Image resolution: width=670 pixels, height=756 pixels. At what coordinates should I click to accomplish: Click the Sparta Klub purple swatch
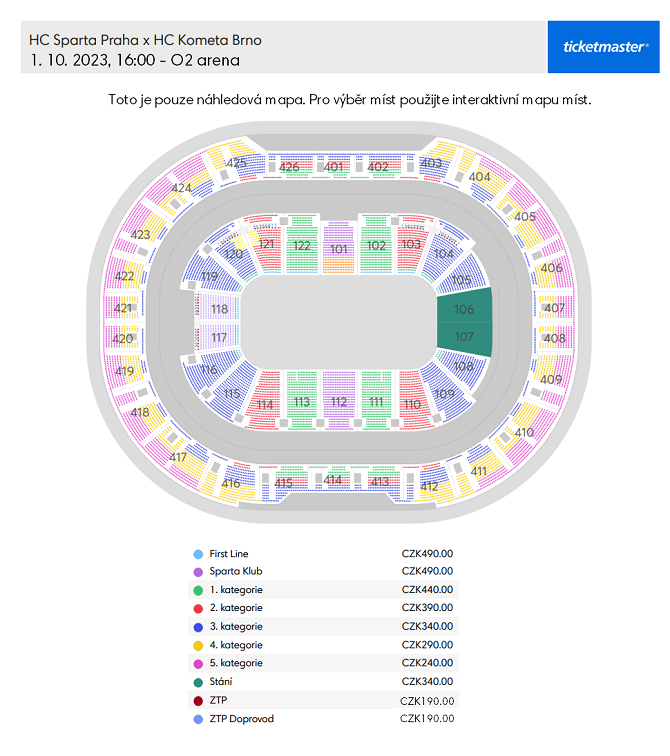[x=198, y=572]
